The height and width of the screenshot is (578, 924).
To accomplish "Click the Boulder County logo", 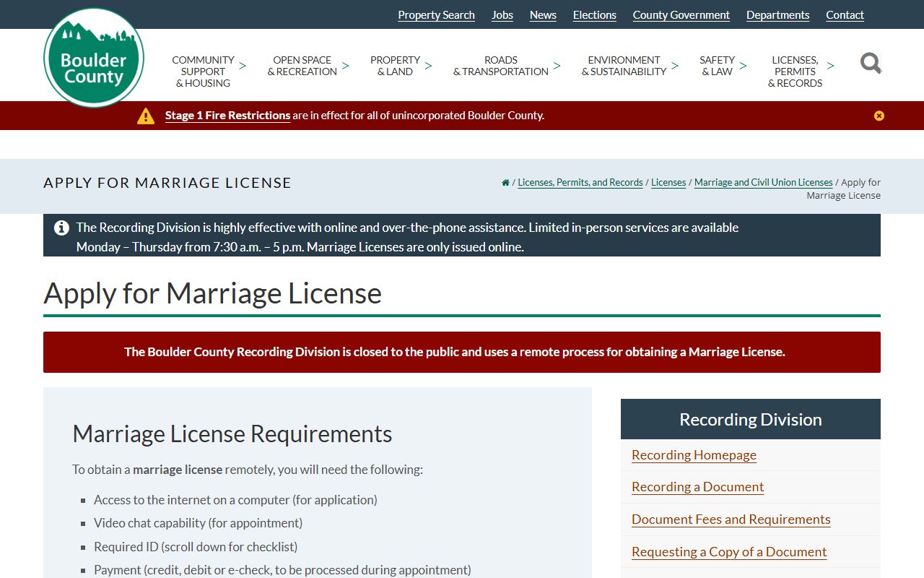I will (x=94, y=57).
